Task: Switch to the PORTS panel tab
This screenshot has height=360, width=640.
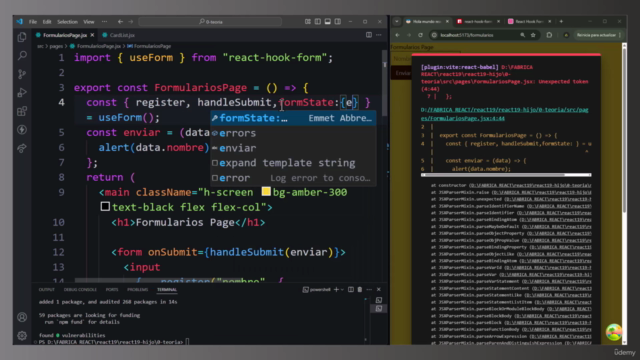Action: 112,289
